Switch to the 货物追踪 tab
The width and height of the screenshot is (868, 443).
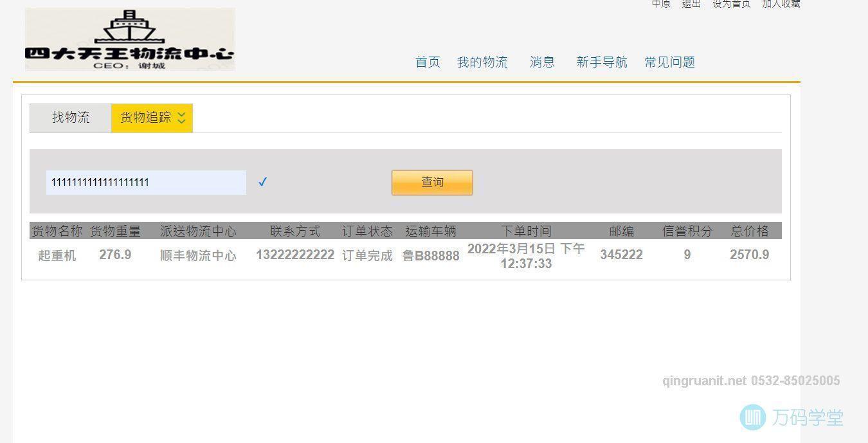coord(147,118)
